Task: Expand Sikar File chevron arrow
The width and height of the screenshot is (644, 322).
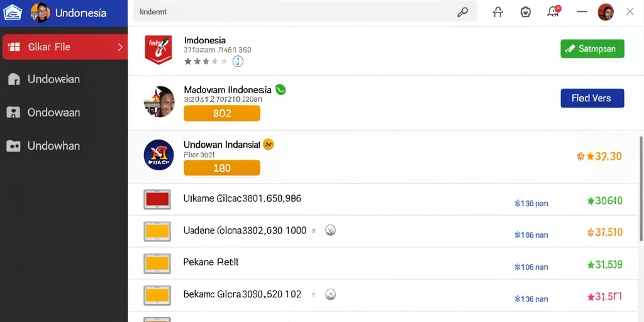Action: [120, 47]
